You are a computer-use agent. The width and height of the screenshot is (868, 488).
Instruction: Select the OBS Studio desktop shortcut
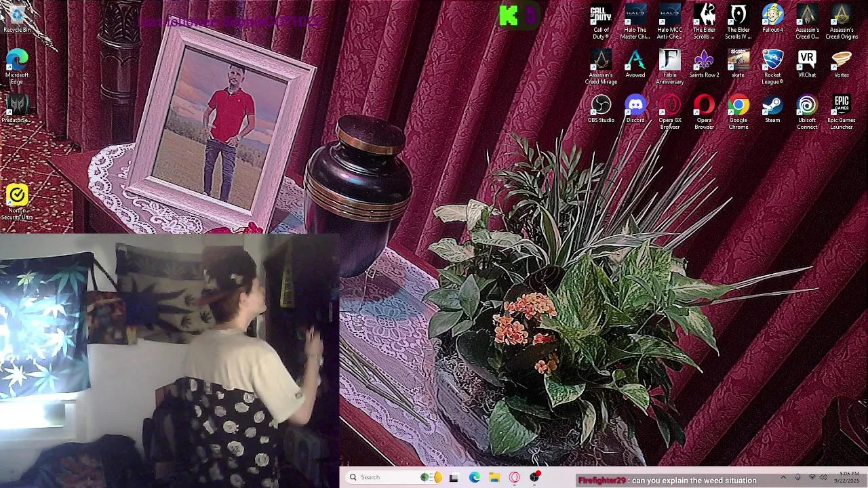pos(601,109)
